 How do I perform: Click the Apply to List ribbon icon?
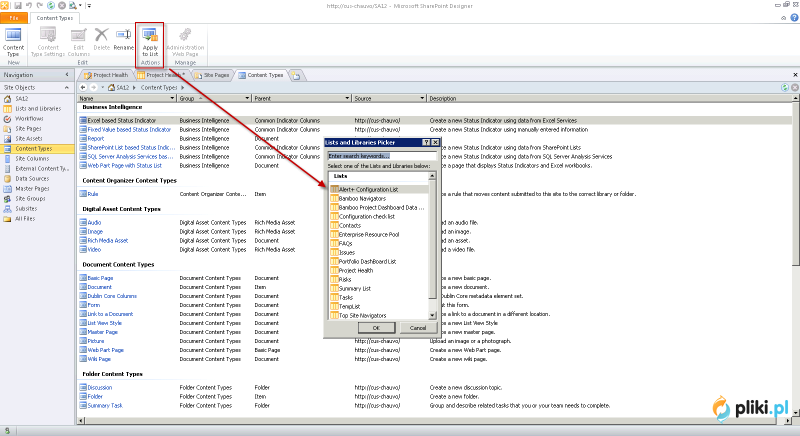coord(150,42)
